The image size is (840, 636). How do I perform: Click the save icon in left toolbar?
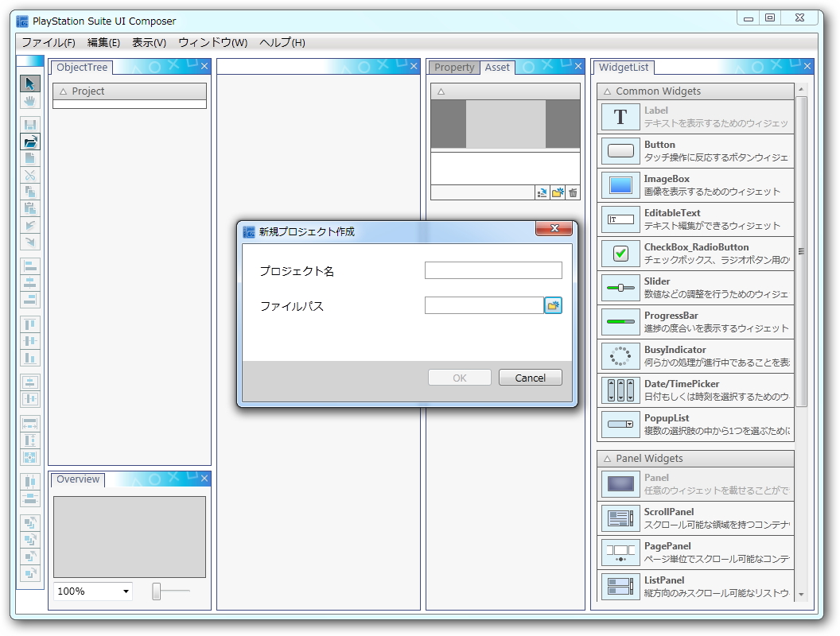click(29, 124)
